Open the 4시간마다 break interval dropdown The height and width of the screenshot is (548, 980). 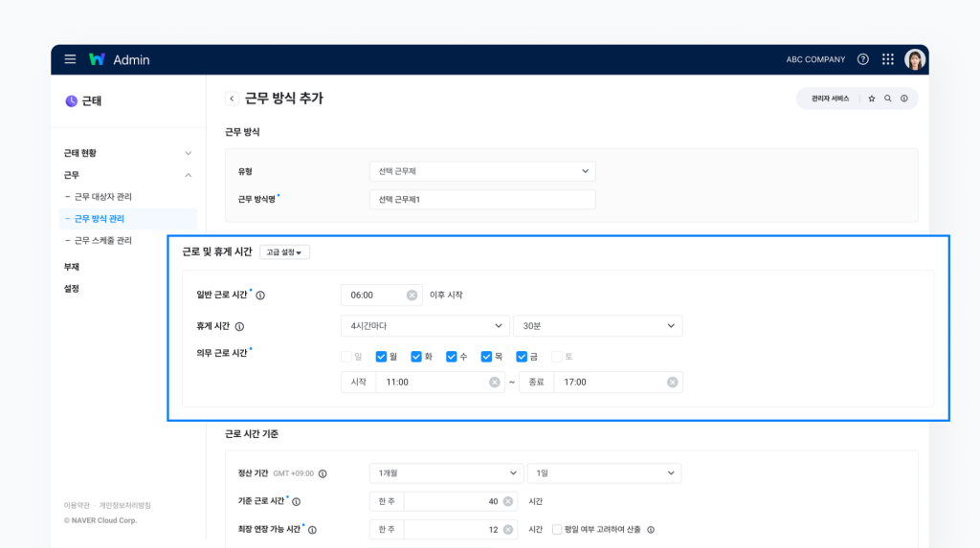425,326
